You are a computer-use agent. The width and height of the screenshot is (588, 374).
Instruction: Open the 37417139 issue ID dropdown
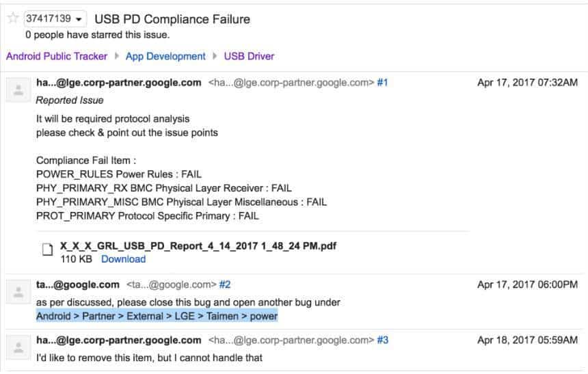coord(55,18)
